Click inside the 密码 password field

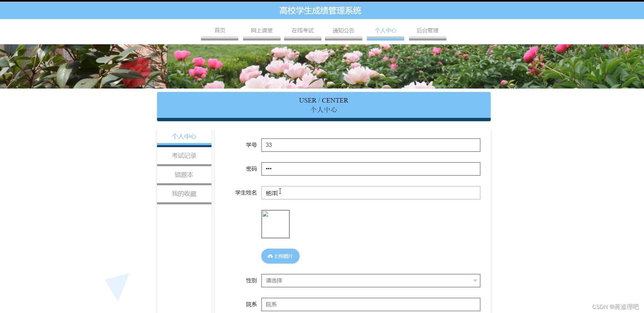[x=370, y=169]
